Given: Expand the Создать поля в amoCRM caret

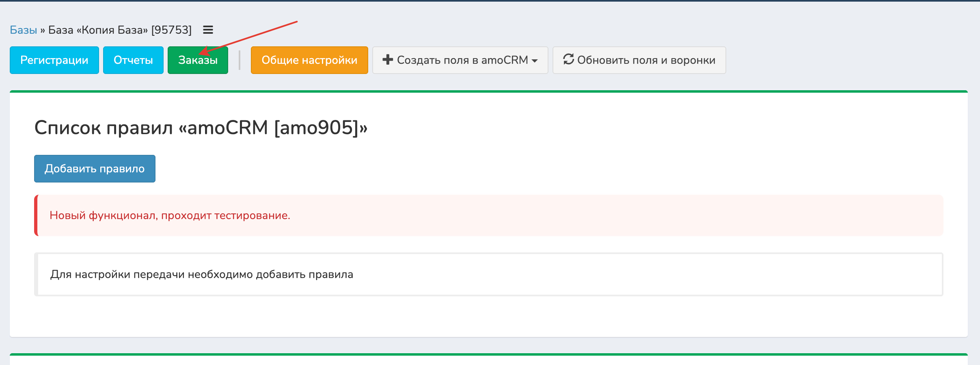Looking at the screenshot, I should 535,61.
